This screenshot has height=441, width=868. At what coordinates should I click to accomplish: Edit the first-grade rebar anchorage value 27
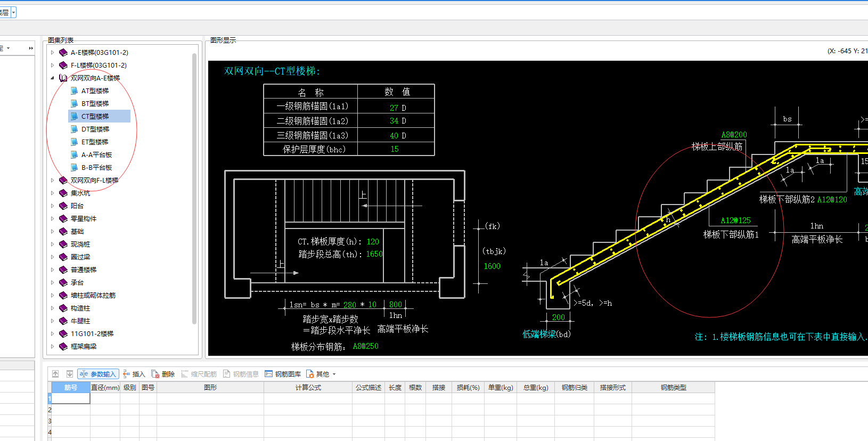(394, 108)
